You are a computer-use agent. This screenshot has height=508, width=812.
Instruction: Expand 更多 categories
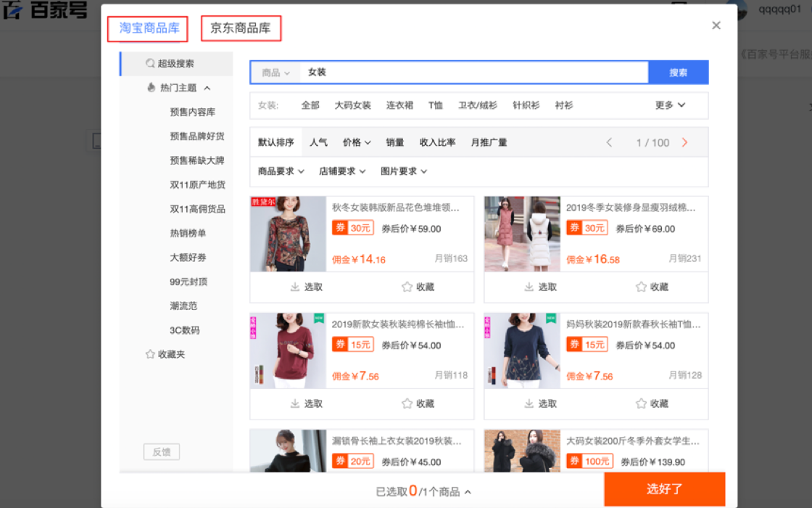pos(670,105)
